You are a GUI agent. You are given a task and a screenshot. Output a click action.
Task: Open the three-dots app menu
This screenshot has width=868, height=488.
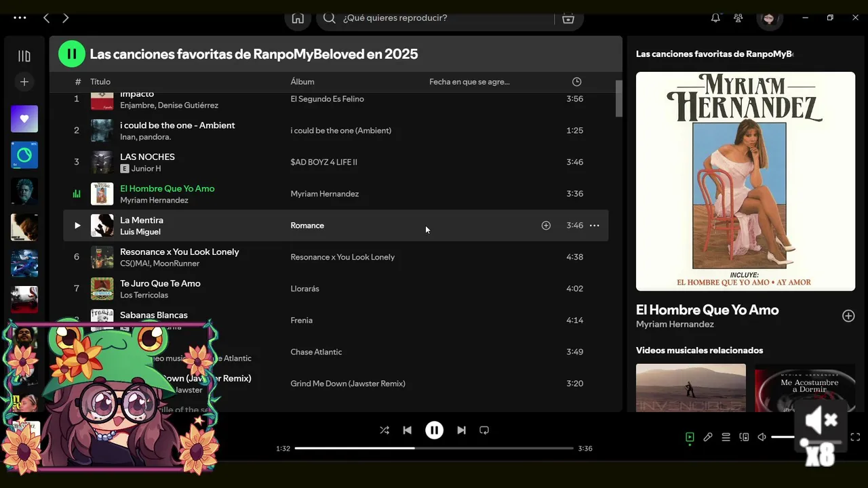20,18
